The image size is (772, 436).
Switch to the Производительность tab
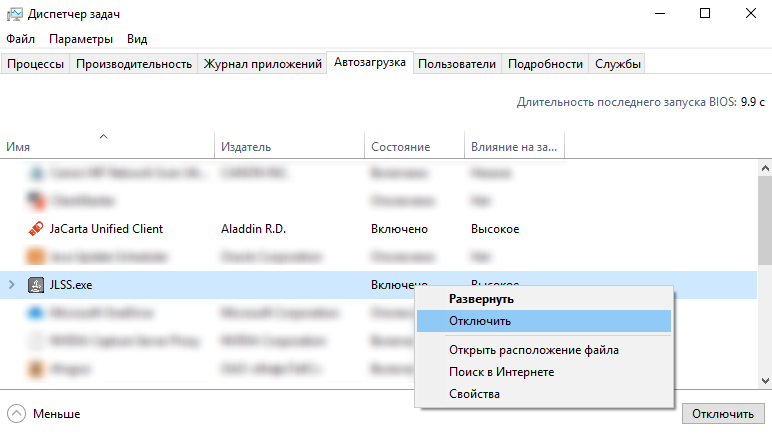(x=133, y=64)
